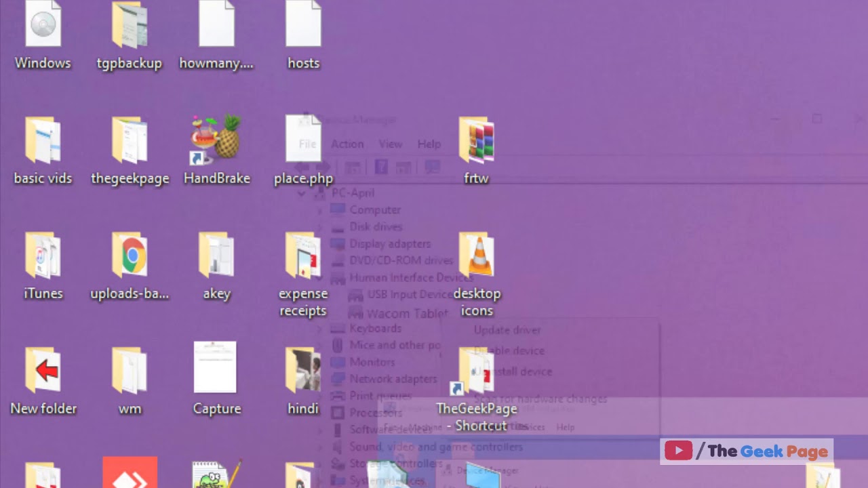The height and width of the screenshot is (488, 868).
Task: Open Action menu in faded Device Manager
Action: (347, 144)
